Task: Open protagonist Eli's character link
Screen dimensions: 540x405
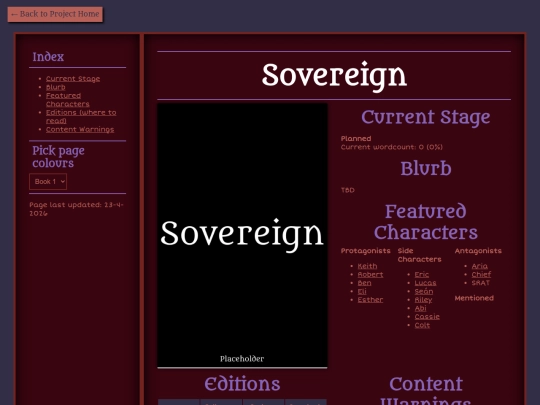Action: [x=362, y=291]
